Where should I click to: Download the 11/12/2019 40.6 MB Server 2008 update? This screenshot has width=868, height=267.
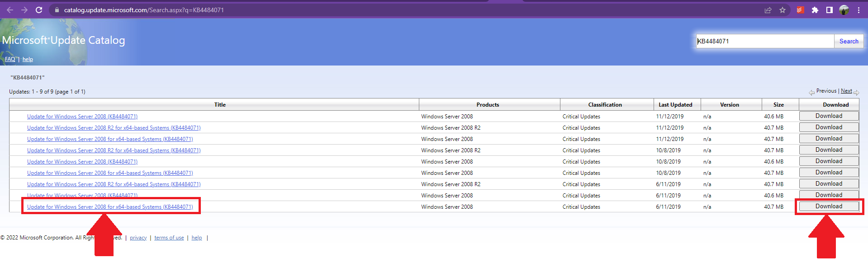point(829,116)
